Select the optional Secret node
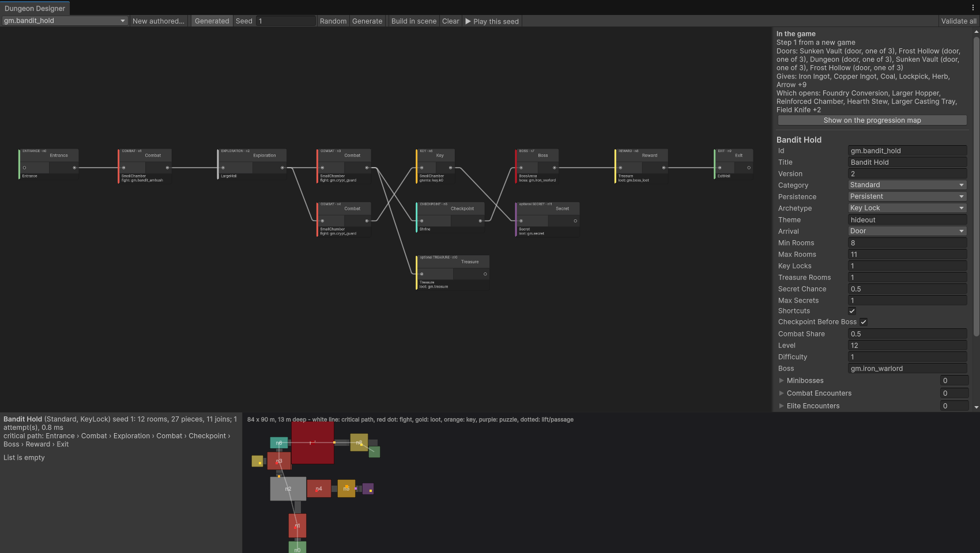 (548, 219)
